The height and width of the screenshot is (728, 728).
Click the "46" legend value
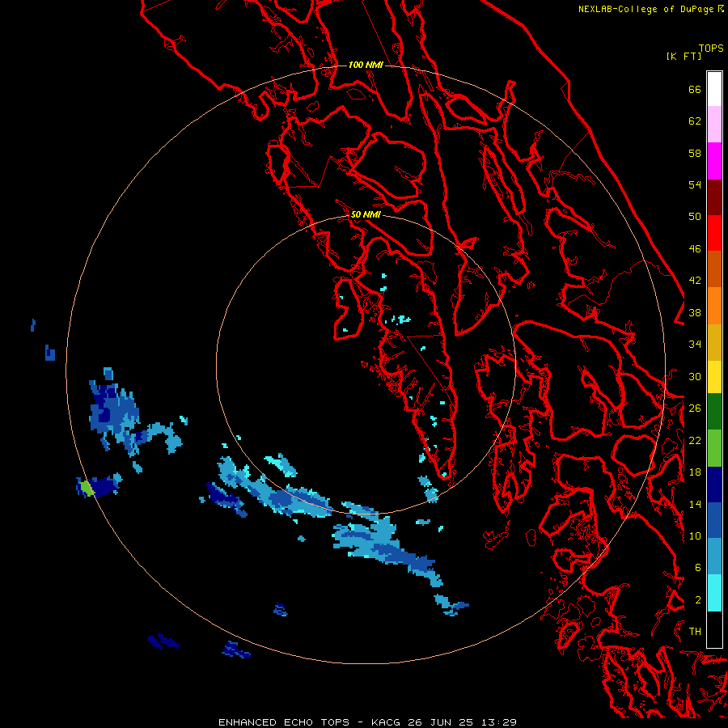pyautogui.click(x=695, y=249)
